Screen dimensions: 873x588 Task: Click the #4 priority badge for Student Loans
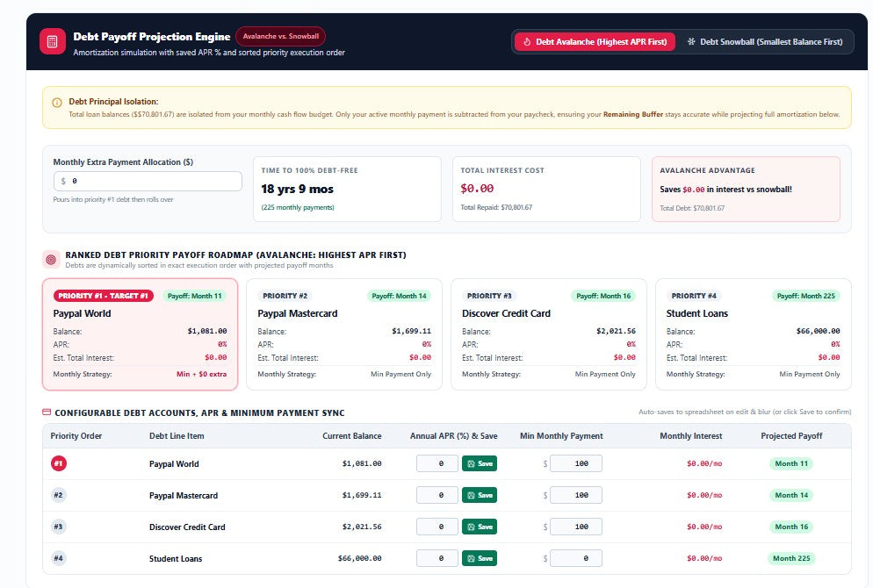(x=59, y=558)
